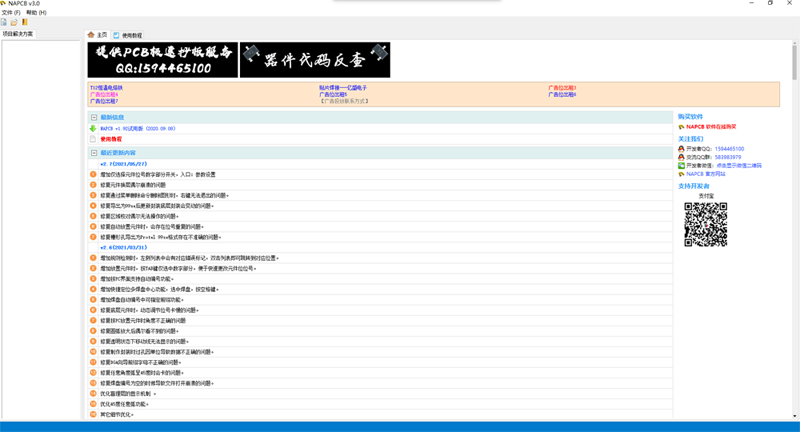Open the 文件(F) menu
The image size is (800, 432).
tap(11, 12)
